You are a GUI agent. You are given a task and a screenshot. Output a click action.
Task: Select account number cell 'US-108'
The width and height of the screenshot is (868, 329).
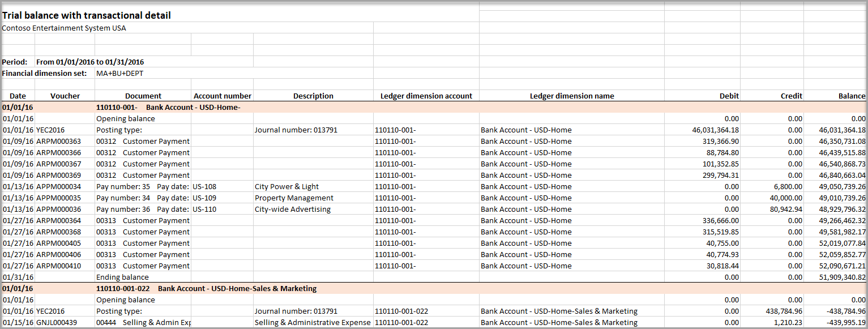[204, 186]
